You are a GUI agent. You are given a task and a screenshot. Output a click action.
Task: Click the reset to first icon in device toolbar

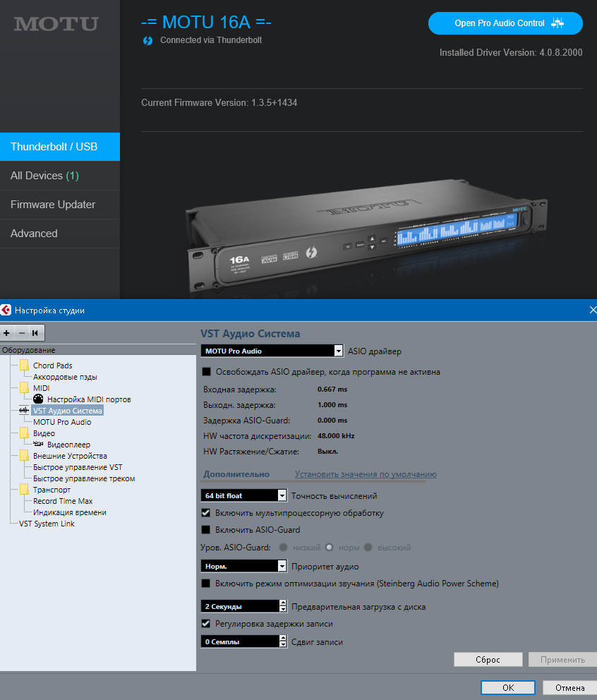pos(36,333)
